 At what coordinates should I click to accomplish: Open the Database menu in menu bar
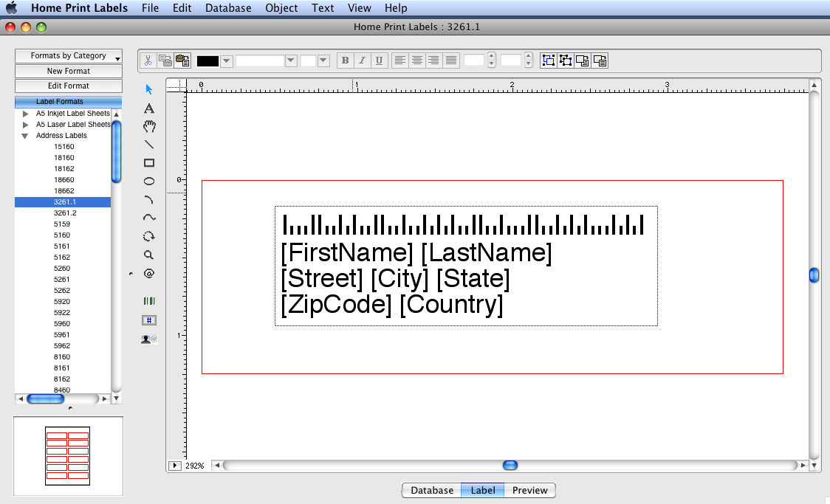(x=228, y=8)
